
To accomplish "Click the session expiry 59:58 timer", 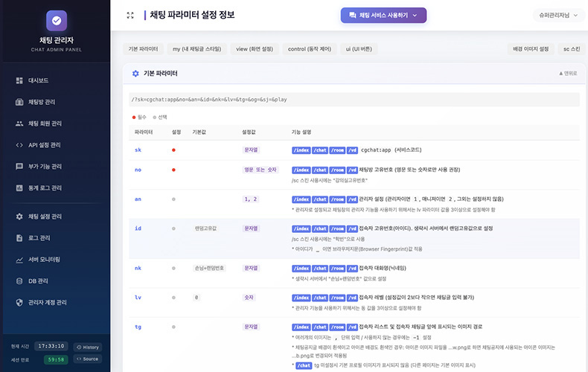I will pos(56,359).
